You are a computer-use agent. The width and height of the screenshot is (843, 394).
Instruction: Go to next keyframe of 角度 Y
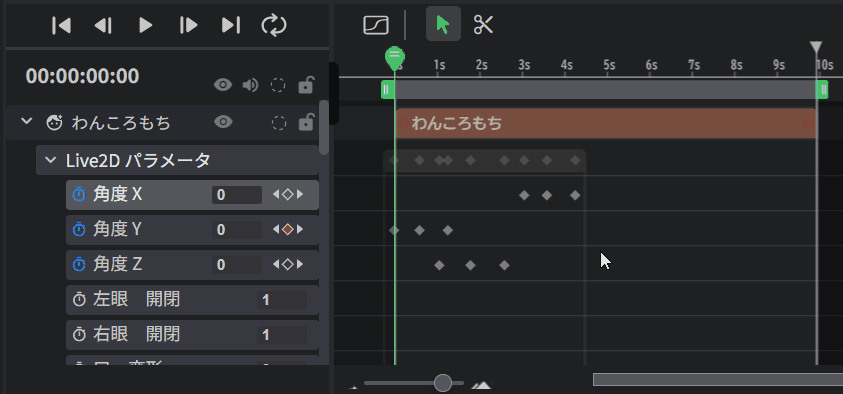300,230
